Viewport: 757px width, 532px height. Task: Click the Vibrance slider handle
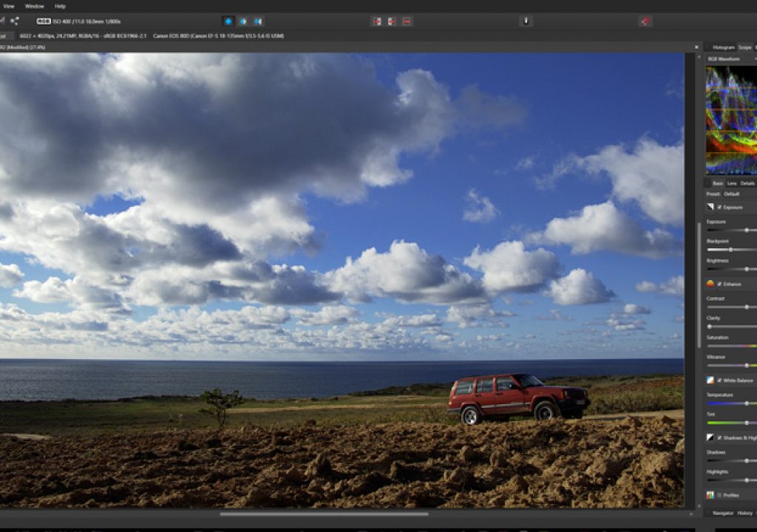[747, 366]
